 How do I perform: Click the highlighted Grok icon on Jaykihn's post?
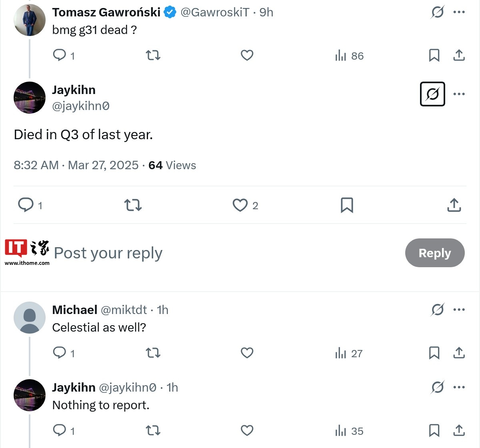pos(432,94)
